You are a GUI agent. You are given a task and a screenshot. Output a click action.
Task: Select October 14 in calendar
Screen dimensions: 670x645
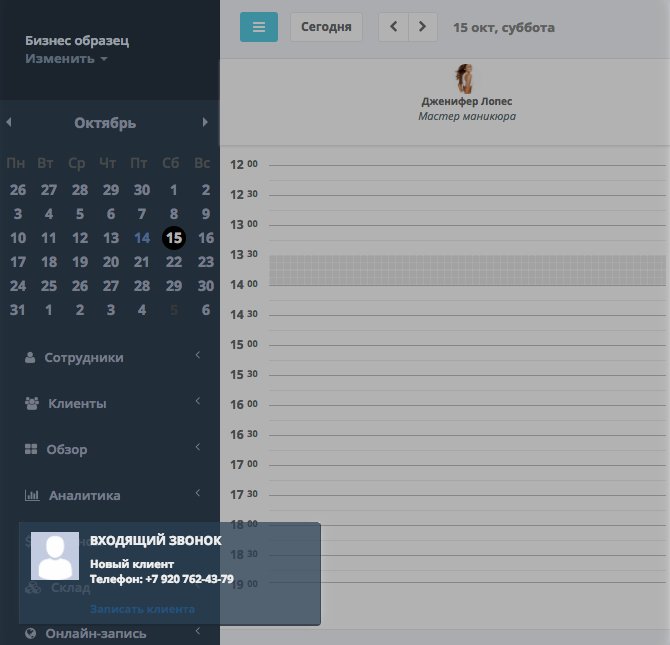coord(142,238)
